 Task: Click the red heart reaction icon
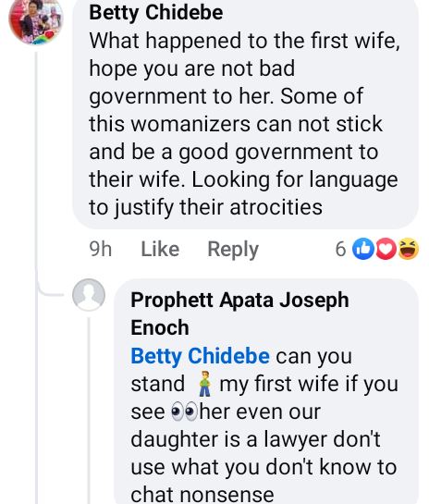pyautogui.click(x=386, y=249)
